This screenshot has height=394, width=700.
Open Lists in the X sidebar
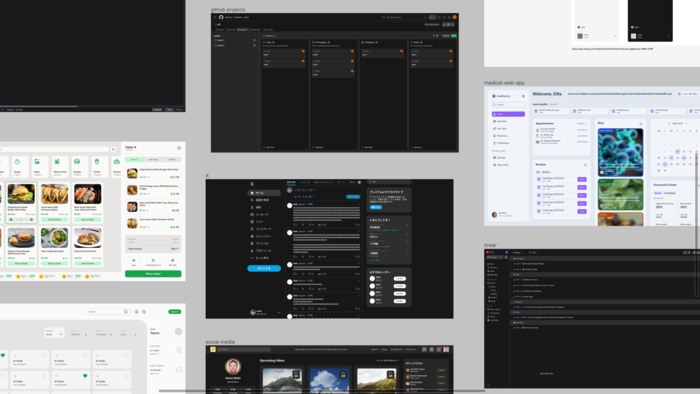[258, 222]
